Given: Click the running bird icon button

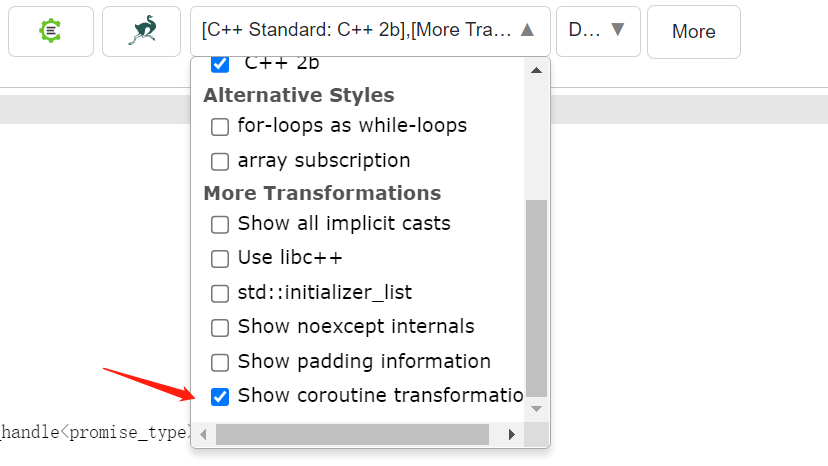Looking at the screenshot, I should pyautogui.click(x=141, y=31).
